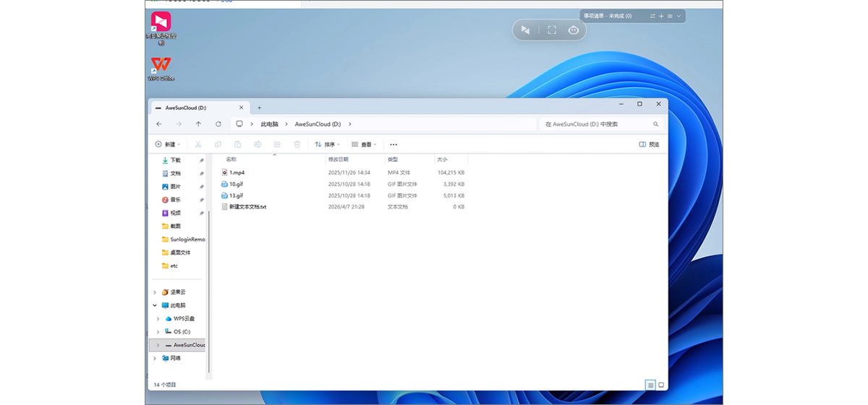Viewport: 868px width, 405px height.
Task: Click the arrow logo in floating toolbar
Action: pos(526,30)
